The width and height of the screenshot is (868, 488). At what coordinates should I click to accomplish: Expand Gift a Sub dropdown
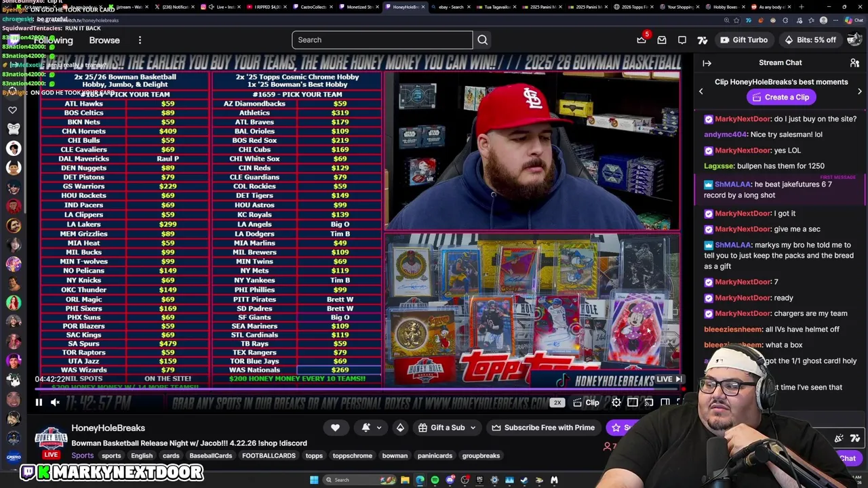pyautogui.click(x=448, y=428)
